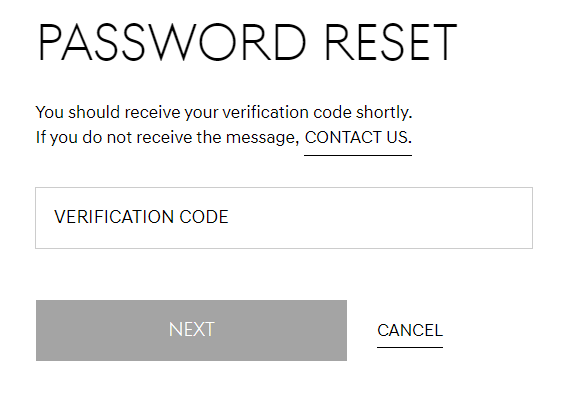Click the word RESET in the heading
The width and height of the screenshot is (570, 393).
point(390,43)
